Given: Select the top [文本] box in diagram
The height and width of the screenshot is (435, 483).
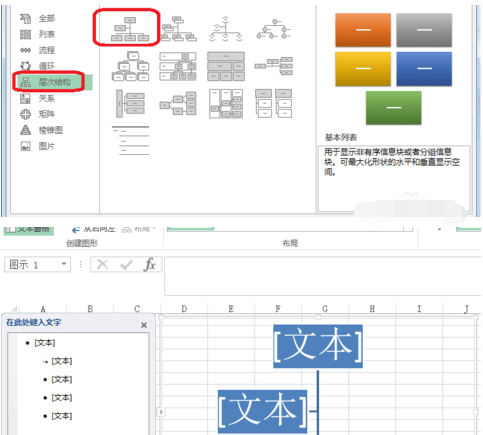Looking at the screenshot, I should 318,346.
